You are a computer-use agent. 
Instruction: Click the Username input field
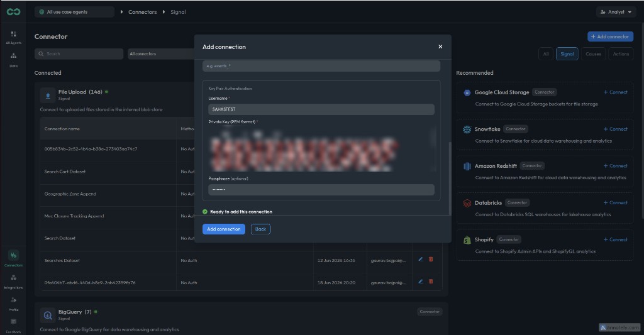pyautogui.click(x=321, y=109)
